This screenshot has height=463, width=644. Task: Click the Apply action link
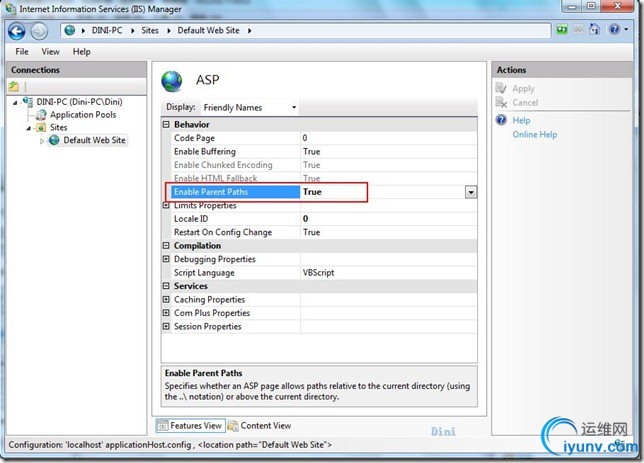click(x=523, y=88)
